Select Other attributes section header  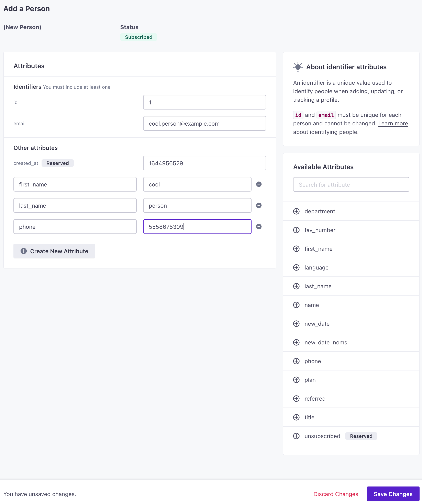coord(36,147)
